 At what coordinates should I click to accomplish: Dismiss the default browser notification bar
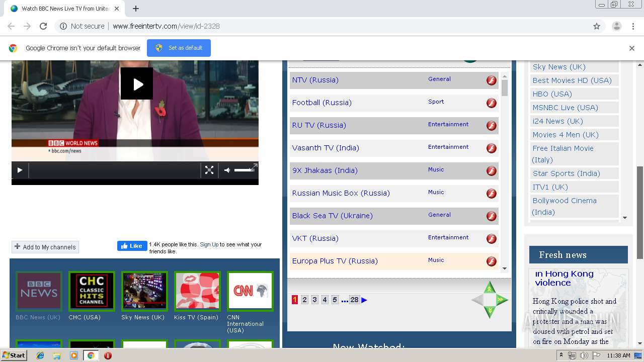coord(632,48)
